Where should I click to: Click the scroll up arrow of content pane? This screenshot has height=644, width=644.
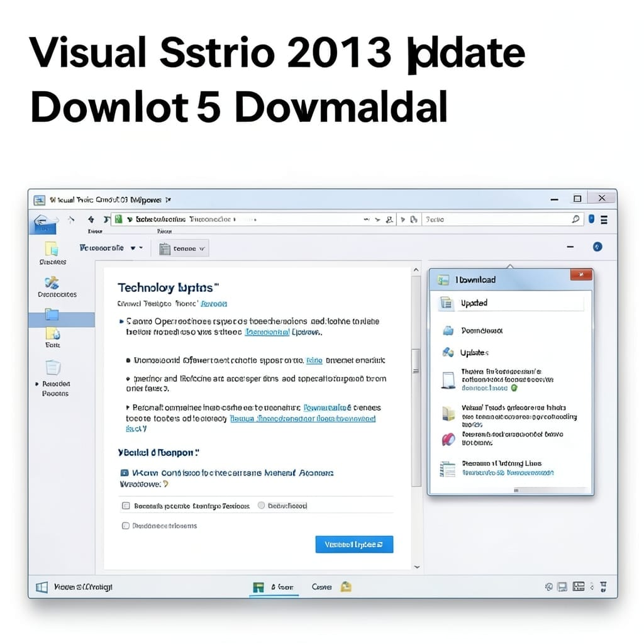[416, 270]
